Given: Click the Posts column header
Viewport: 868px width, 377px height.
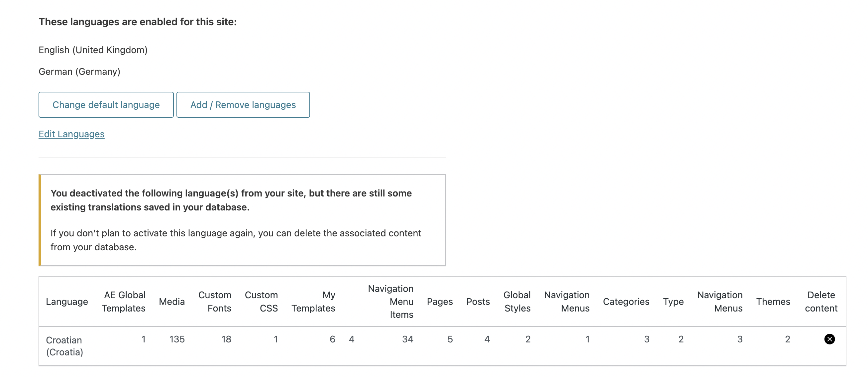Looking at the screenshot, I should pos(478,302).
